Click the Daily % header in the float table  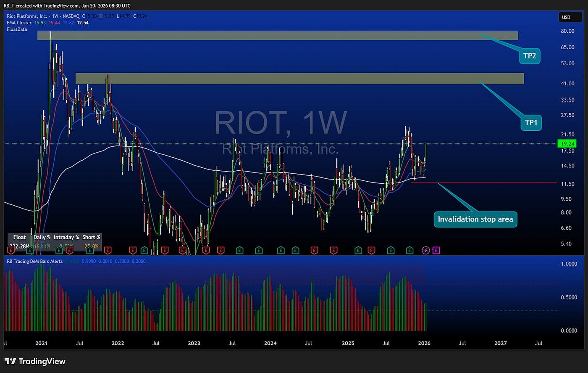(42, 237)
